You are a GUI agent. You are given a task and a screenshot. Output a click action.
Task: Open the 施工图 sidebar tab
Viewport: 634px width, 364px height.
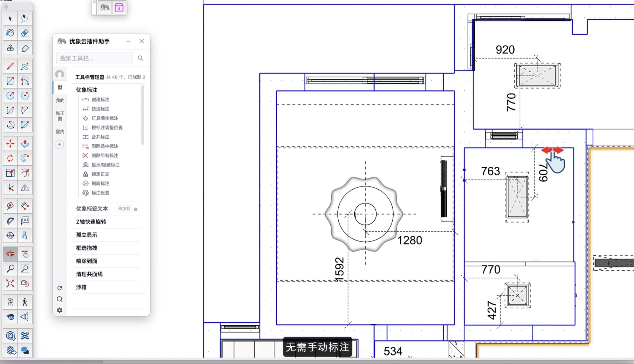click(x=60, y=116)
